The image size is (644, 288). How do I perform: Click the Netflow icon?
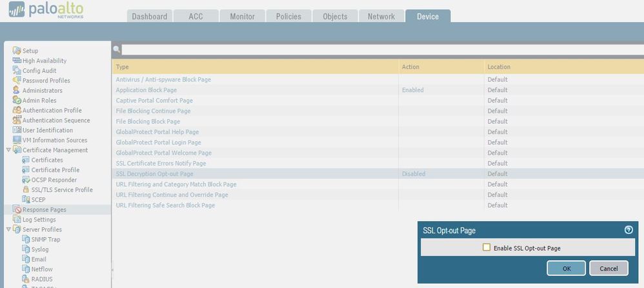(x=25, y=269)
